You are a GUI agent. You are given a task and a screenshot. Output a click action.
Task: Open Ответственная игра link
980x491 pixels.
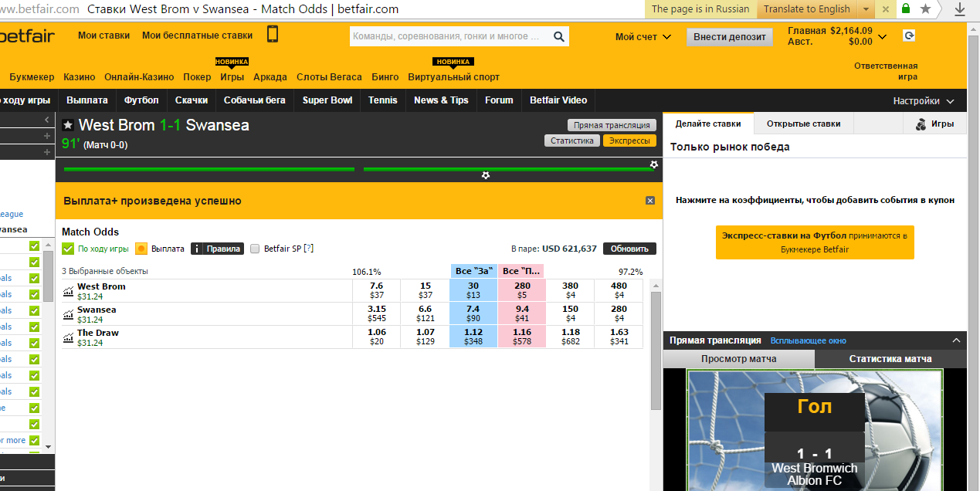(886, 71)
